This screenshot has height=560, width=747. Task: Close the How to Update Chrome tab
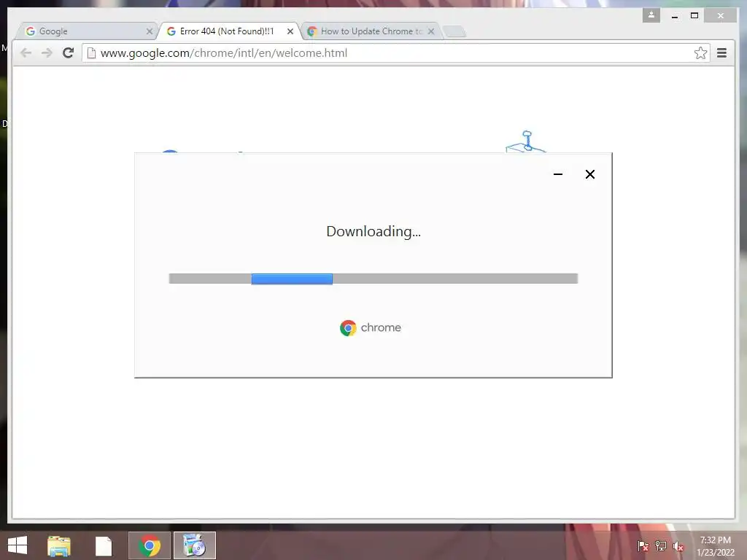pos(431,31)
